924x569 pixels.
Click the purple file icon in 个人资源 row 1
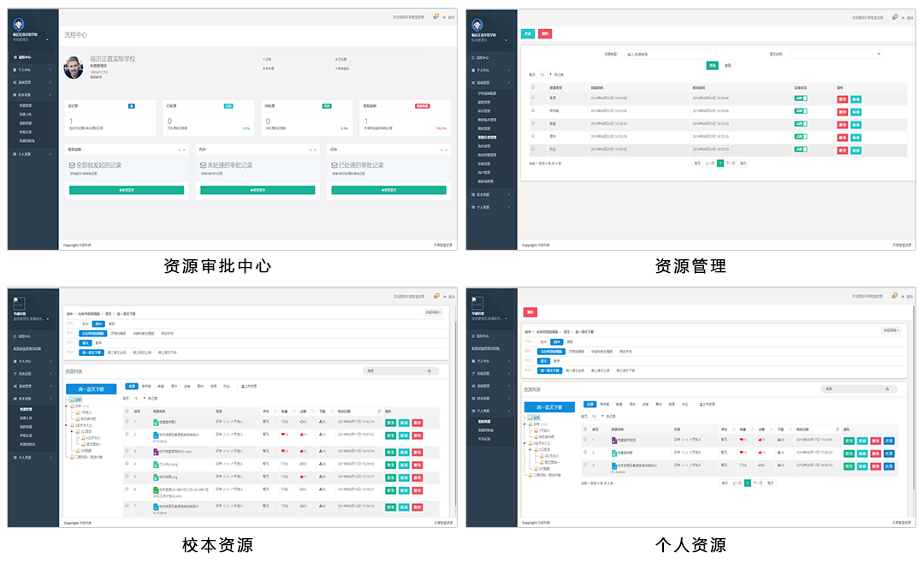(614, 441)
